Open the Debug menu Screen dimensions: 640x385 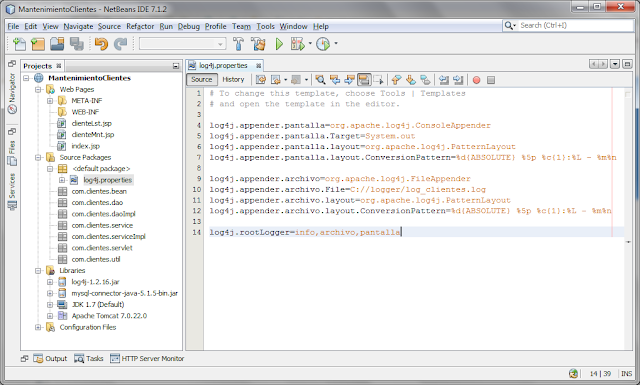coord(189,26)
